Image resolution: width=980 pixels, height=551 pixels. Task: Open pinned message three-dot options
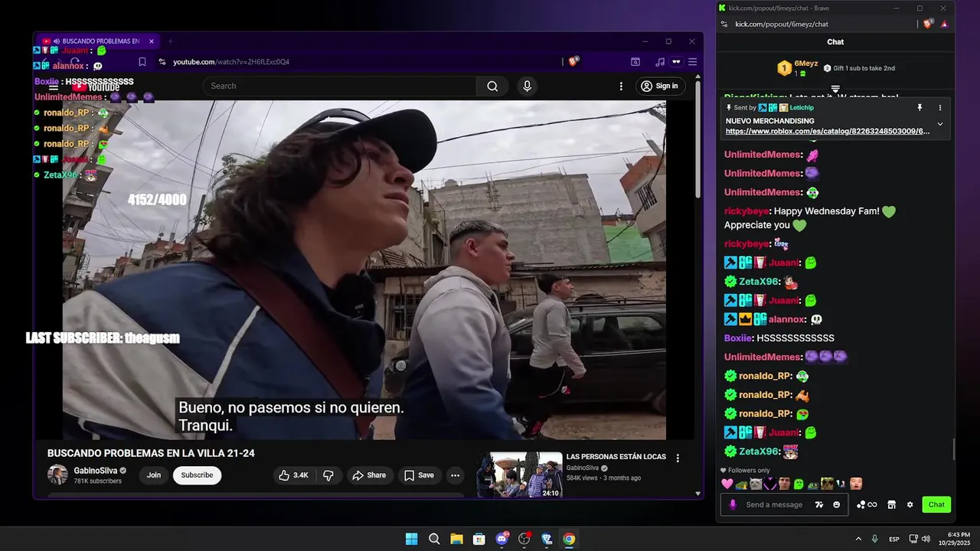940,108
